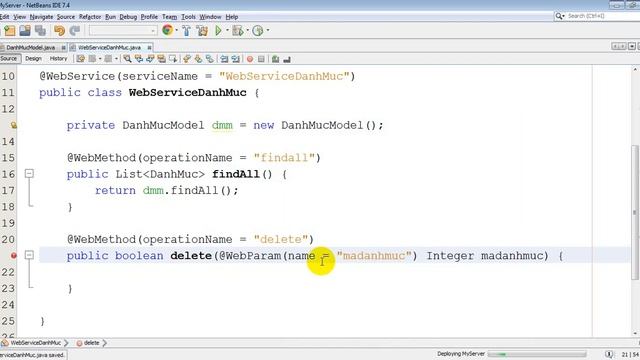Open the Refactor menu
The image size is (640, 360).
point(90,17)
